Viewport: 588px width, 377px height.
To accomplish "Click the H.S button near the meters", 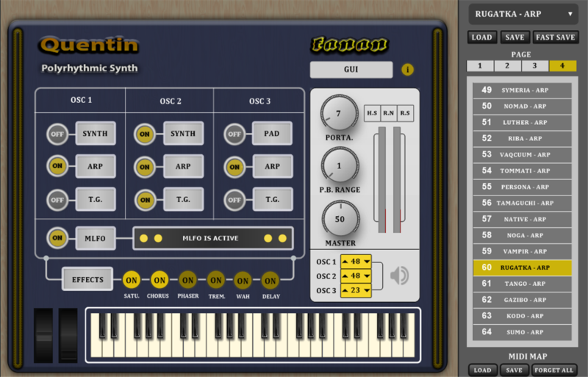I will (373, 112).
